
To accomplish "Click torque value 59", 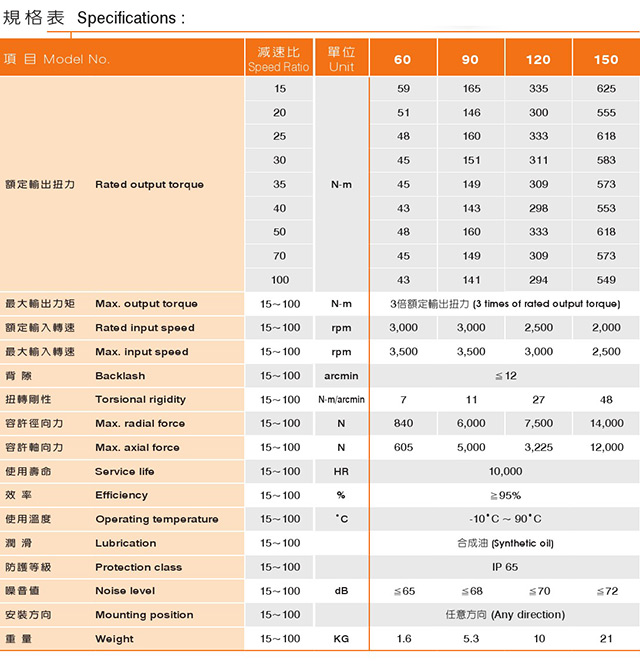I will (x=403, y=89).
